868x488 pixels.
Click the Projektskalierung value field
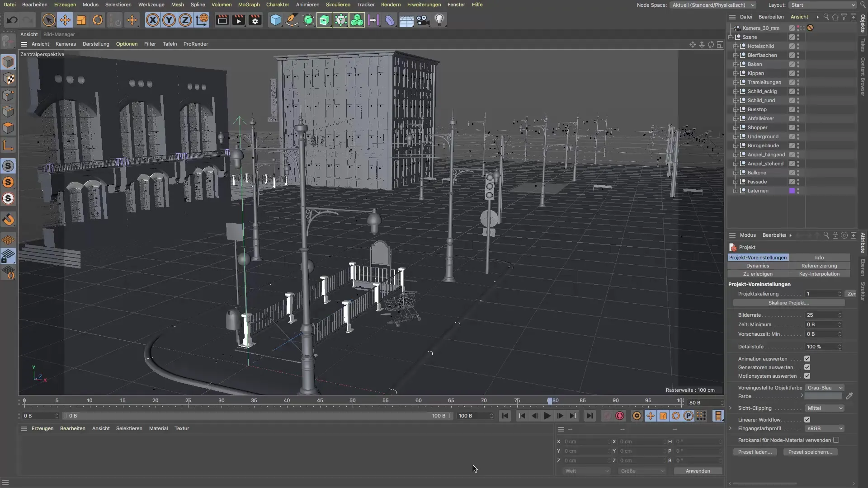tap(823, 294)
